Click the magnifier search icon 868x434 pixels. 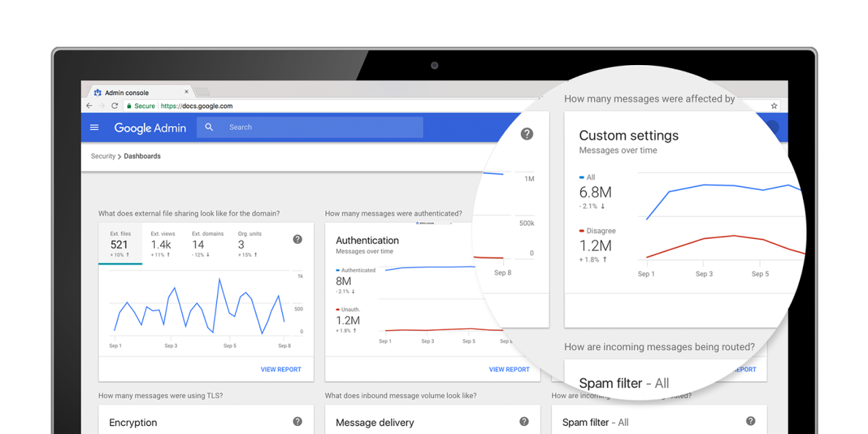click(x=209, y=127)
